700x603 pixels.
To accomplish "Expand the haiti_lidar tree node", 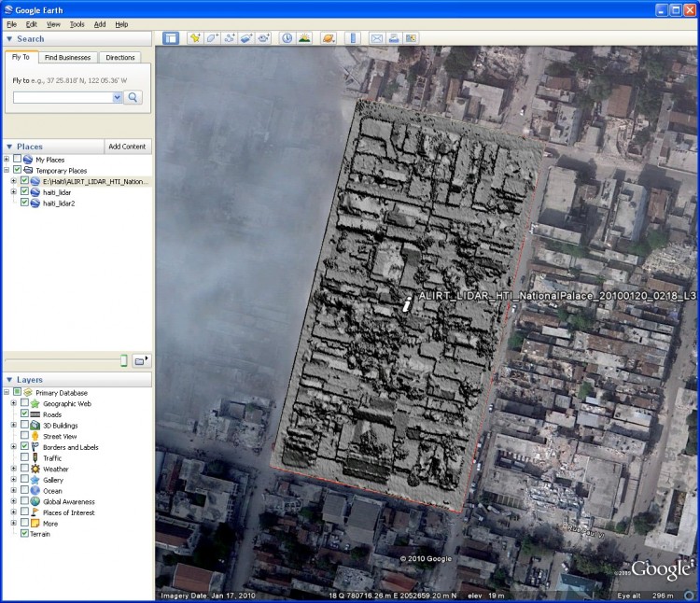I will coord(14,192).
